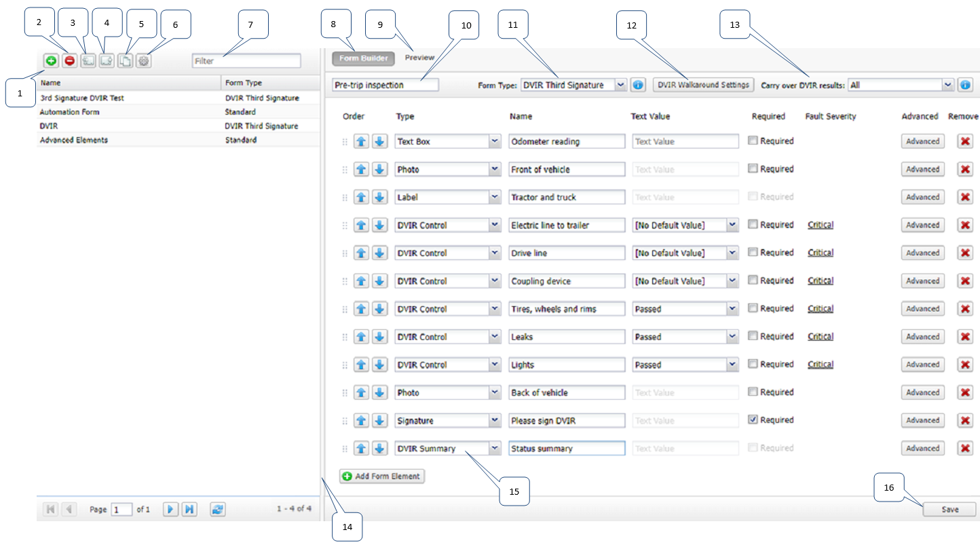Open Critical fault severity link for Drive line
The width and height of the screenshot is (980, 547).
(820, 252)
